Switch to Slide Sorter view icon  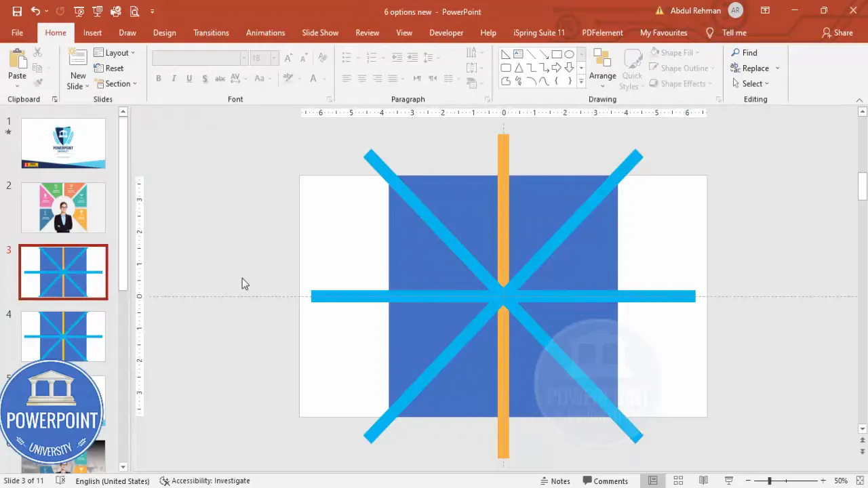pos(678,481)
